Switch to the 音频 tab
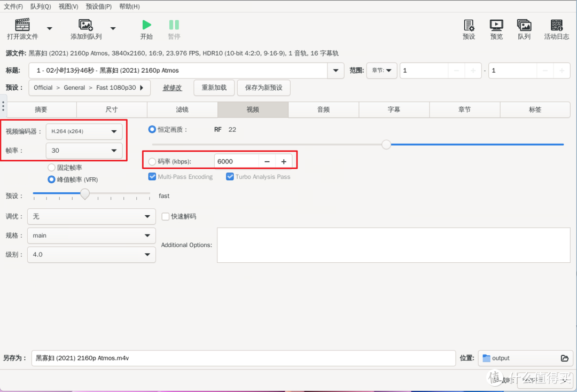This screenshot has width=577, height=392. tap(323, 109)
